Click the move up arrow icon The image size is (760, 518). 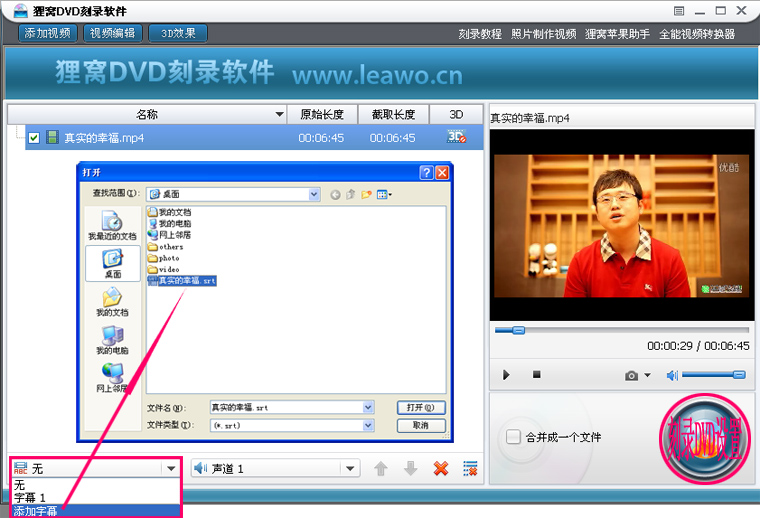pos(381,469)
